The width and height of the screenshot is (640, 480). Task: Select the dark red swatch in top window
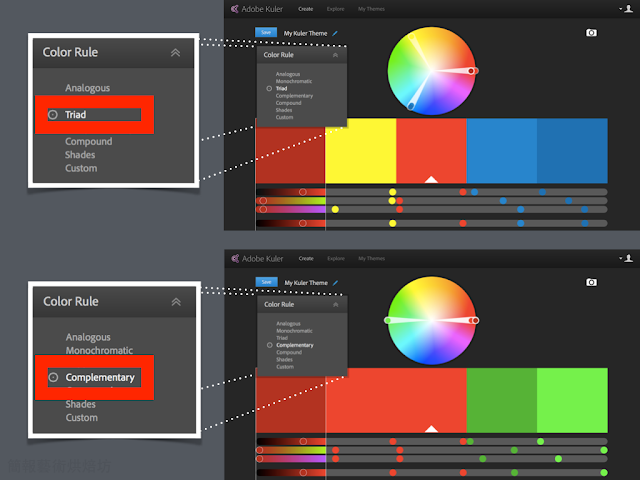290,156
